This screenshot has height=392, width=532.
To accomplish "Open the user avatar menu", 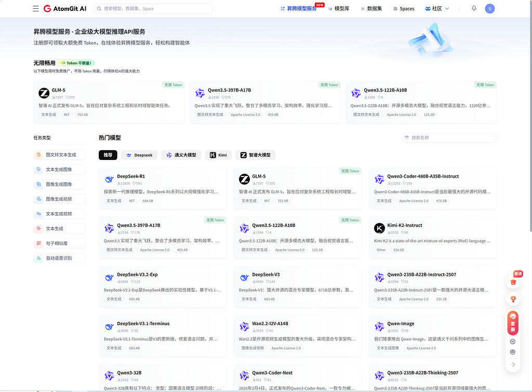I will tap(489, 8).
